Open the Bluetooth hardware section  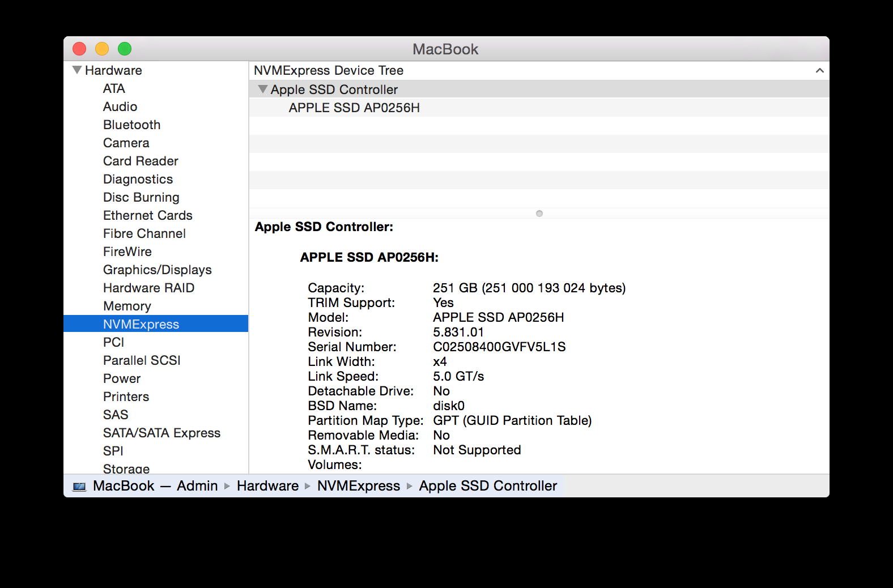point(132,125)
